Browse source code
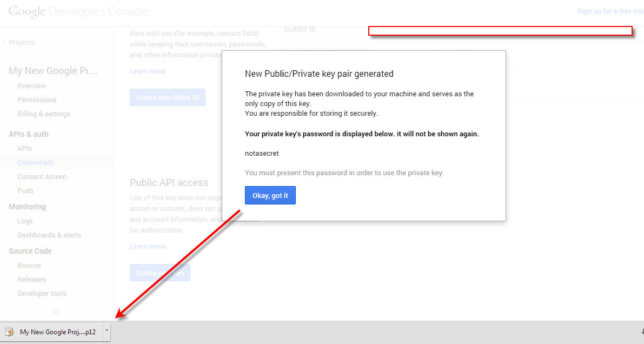This screenshot has height=344, width=644. pyautogui.click(x=29, y=265)
